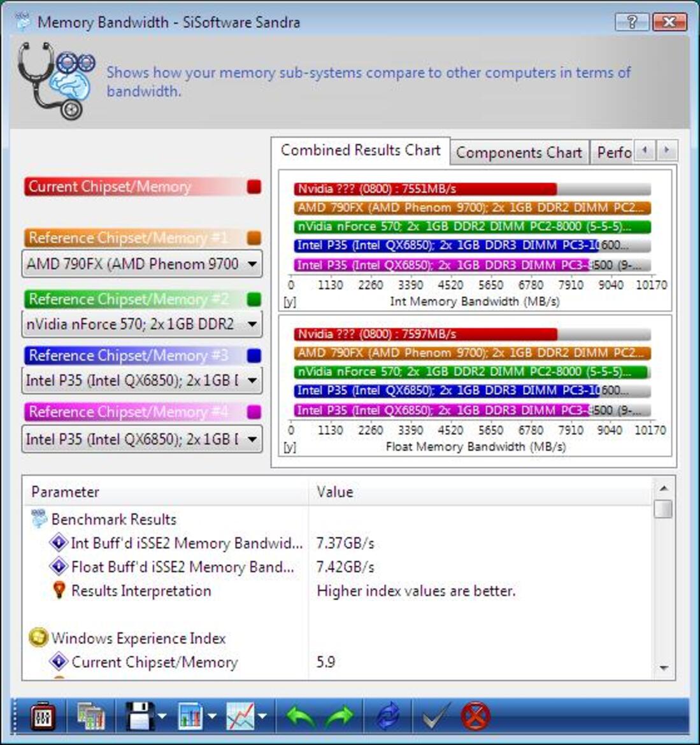The height and width of the screenshot is (745, 700).
Task: Click the results list scrollbar thumb
Action: click(664, 508)
